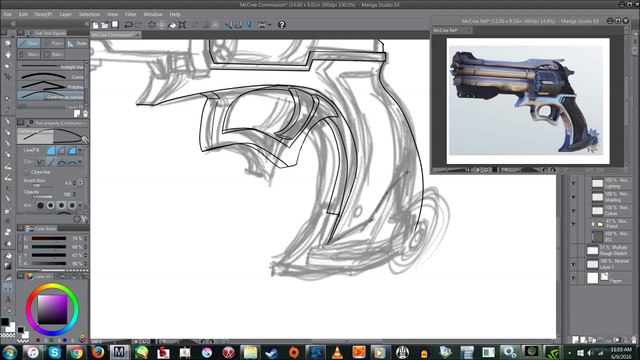Open the Selection menu
The image size is (640, 360).
89,14
